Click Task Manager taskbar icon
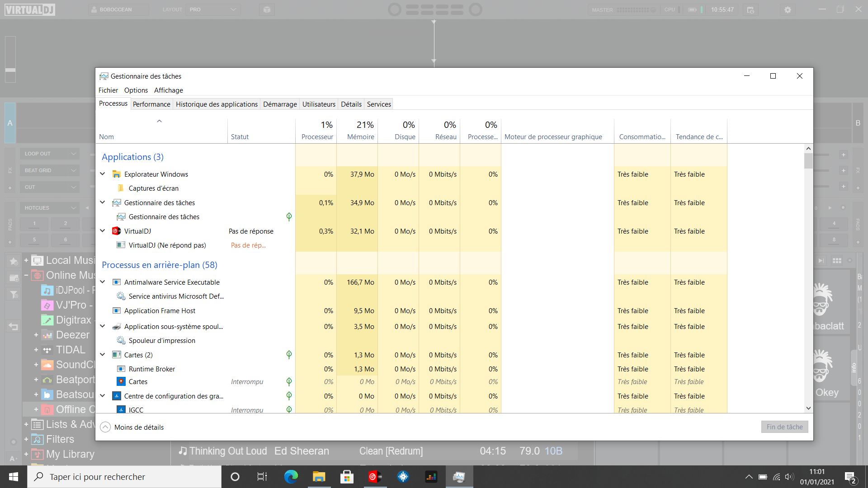The image size is (868, 488). click(459, 477)
